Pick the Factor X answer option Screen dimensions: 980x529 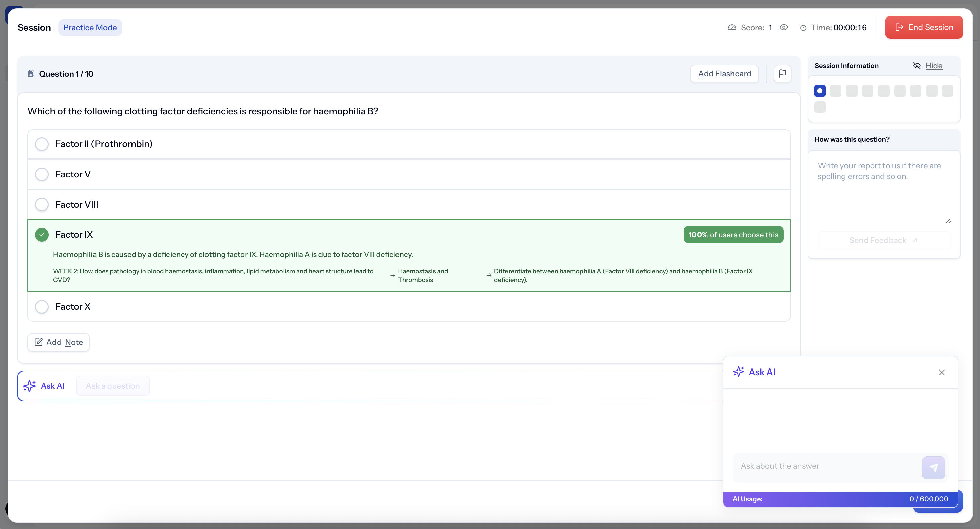coord(42,306)
